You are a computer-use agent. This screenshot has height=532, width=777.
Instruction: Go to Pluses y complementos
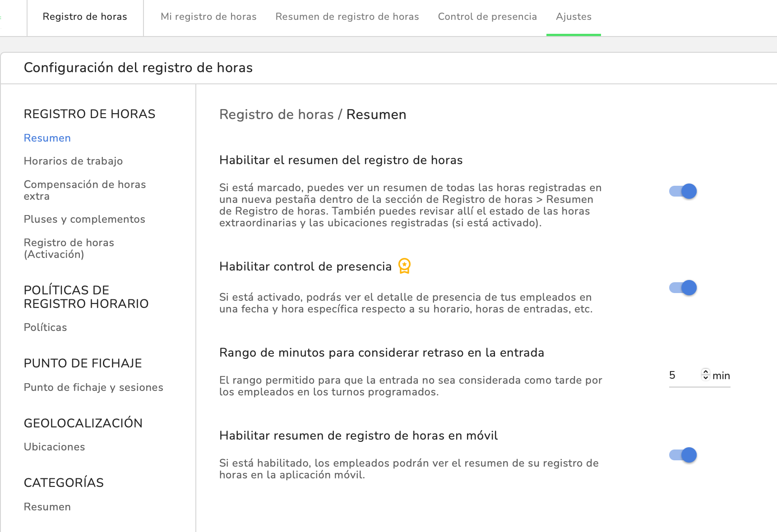pyautogui.click(x=84, y=219)
